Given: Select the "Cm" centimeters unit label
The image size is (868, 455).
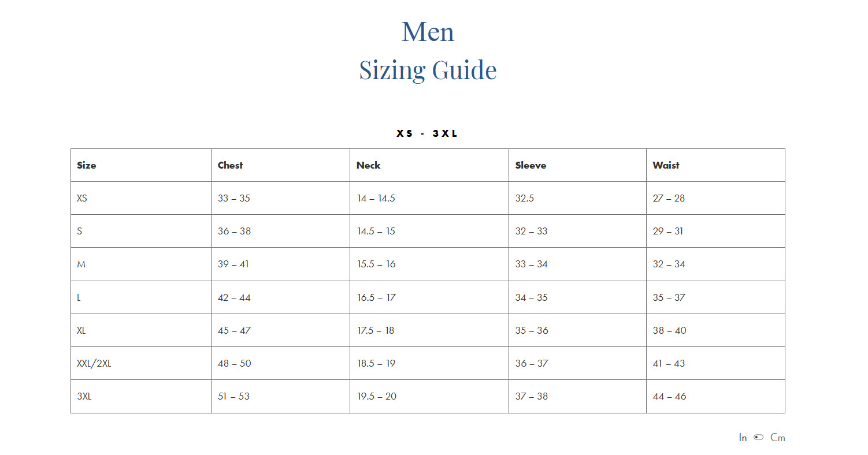Looking at the screenshot, I should 777,438.
